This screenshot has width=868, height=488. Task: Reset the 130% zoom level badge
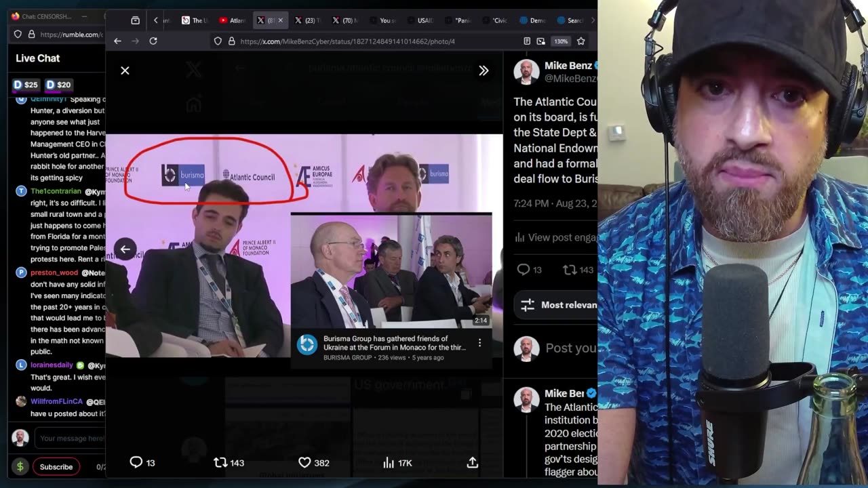pos(561,41)
